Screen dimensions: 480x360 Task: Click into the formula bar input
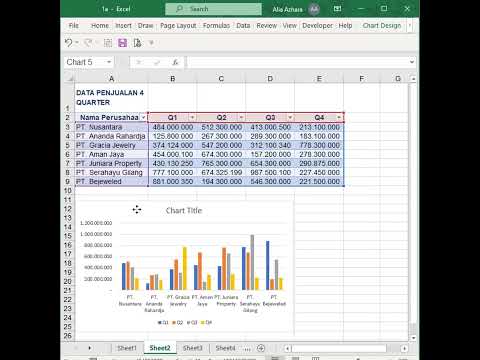297,62
